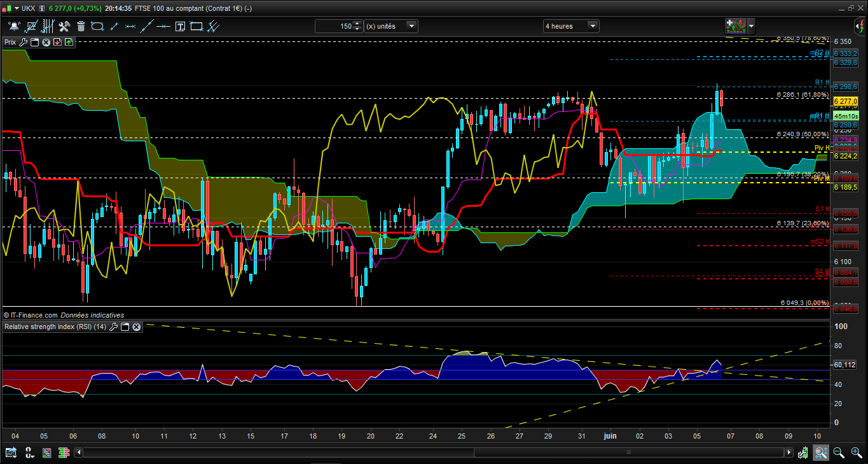Open the '4 heures' timeframe dropdown

coord(593,26)
